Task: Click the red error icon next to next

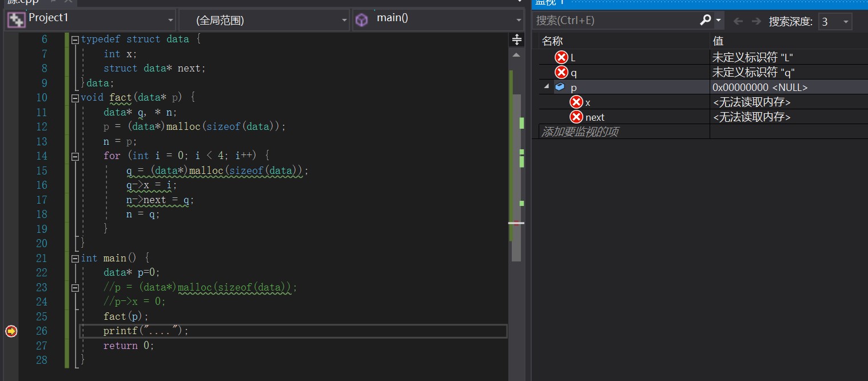Action: click(576, 117)
